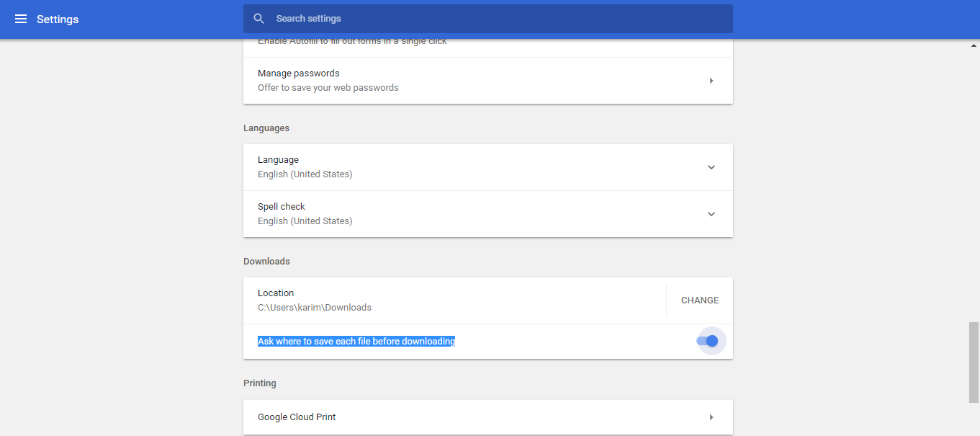
Task: Click the Printing section heading
Action: click(260, 383)
